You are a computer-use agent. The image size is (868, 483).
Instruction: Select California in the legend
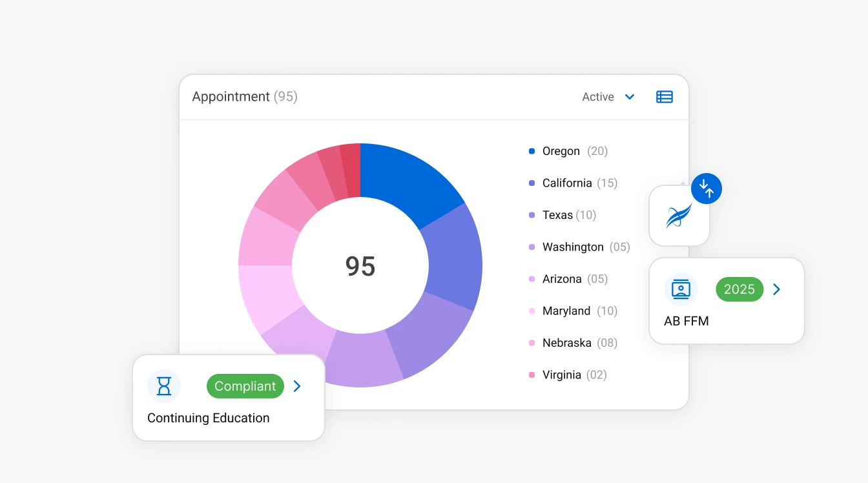tap(567, 183)
